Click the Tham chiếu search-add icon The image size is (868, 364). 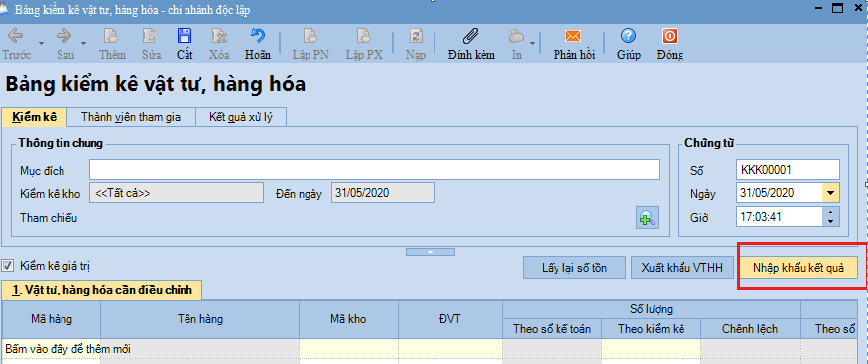pos(646,218)
